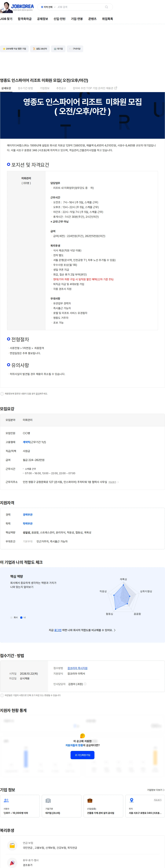Click the job posting banner image

tap(82, 115)
